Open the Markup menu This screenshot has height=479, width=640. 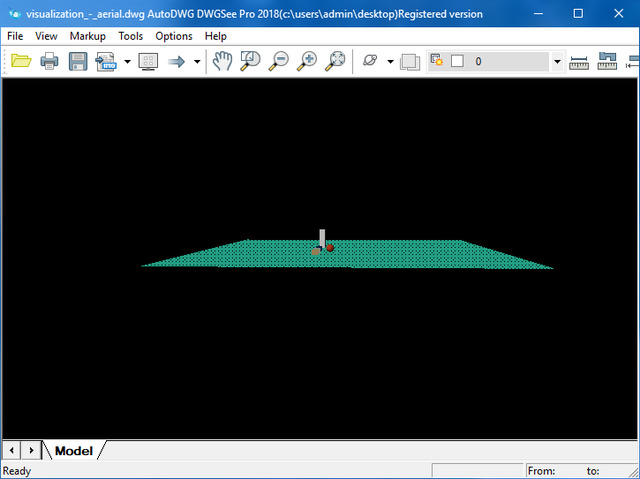coord(87,36)
